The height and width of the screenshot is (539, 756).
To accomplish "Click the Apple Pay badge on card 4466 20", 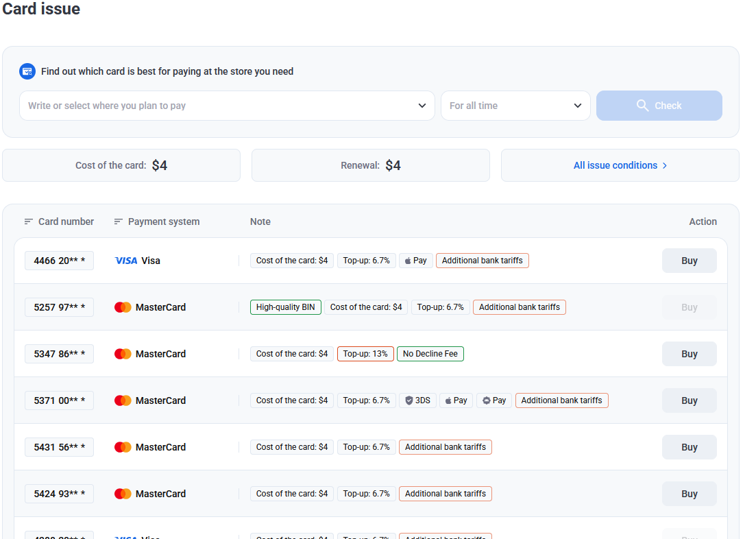I will pos(415,261).
